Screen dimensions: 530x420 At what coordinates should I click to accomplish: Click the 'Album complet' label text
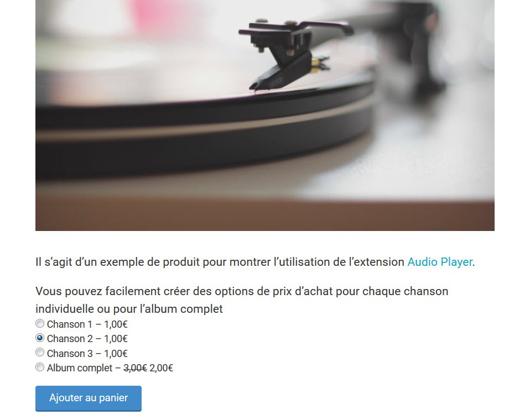tap(80, 368)
